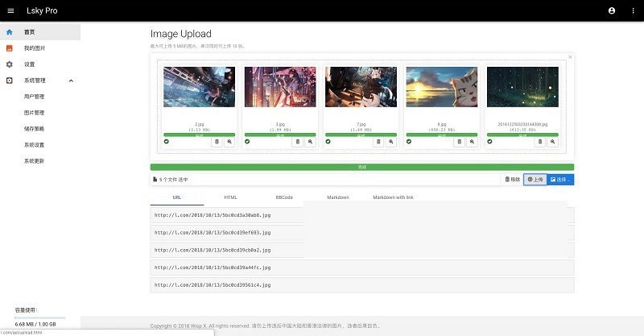
Task: Open 用户管理 in the sidebar
Action: click(x=34, y=97)
